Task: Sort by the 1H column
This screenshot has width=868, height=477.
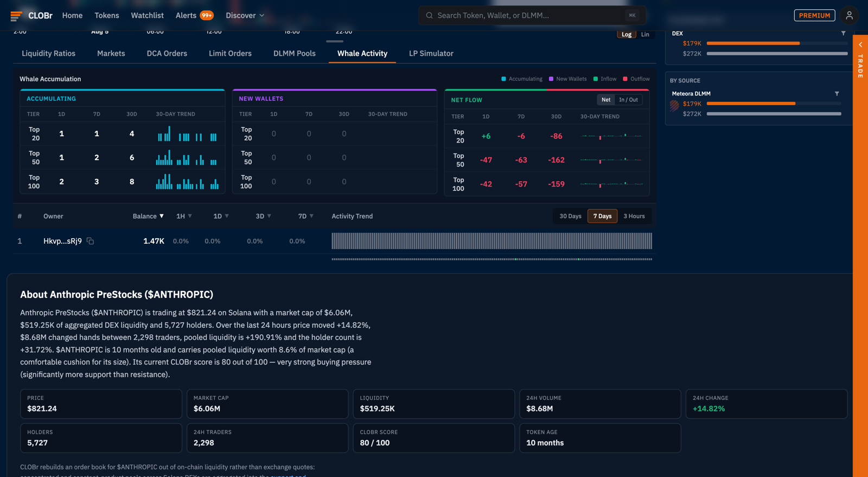Action: [184, 216]
